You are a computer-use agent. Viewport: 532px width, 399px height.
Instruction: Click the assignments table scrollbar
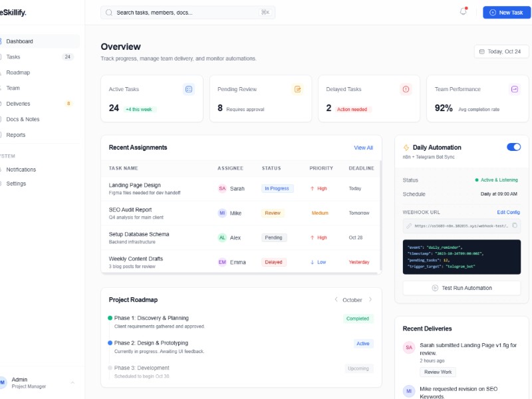point(380,213)
